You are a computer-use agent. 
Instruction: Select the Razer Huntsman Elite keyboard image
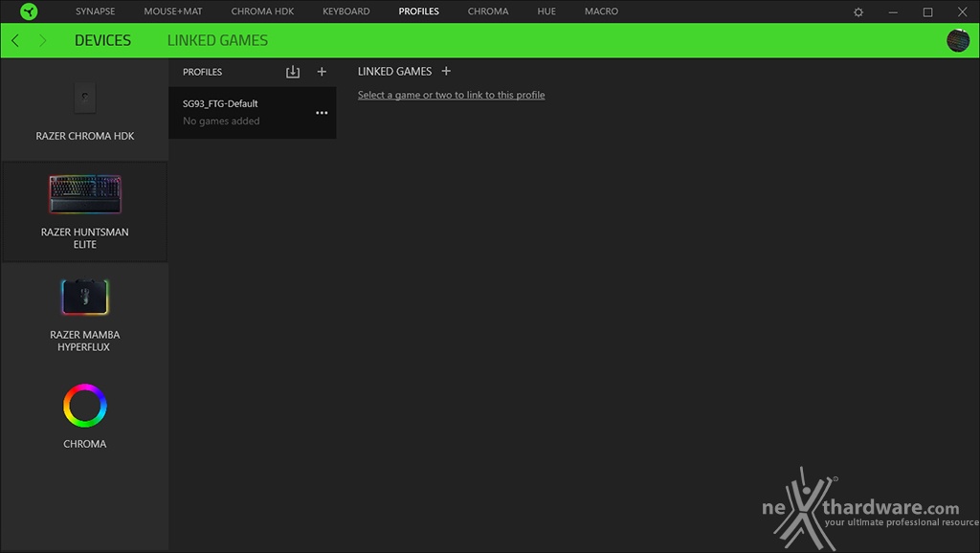coord(85,193)
